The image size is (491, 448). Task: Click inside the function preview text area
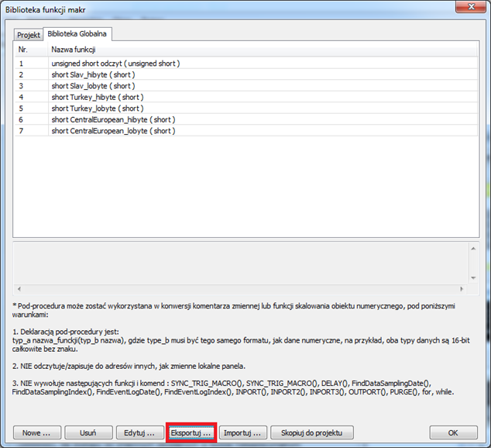click(x=241, y=264)
